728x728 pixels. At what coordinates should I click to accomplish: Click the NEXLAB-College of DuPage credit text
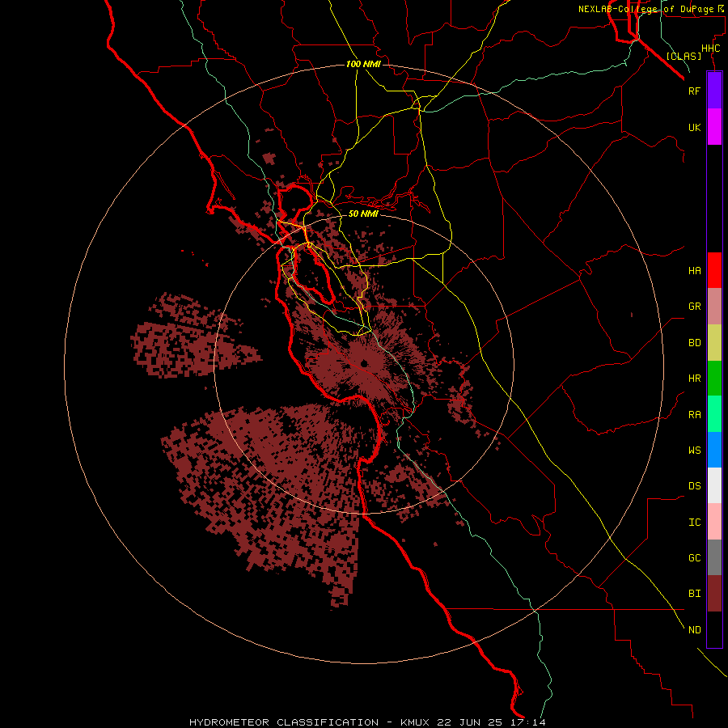point(650,9)
